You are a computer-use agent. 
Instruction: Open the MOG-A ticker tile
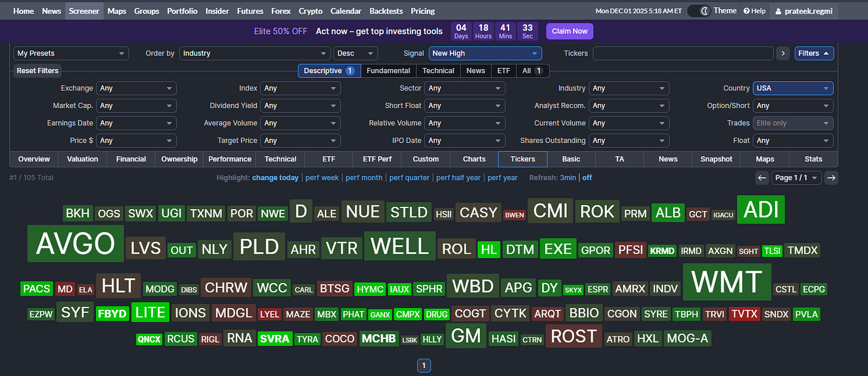pyautogui.click(x=687, y=338)
